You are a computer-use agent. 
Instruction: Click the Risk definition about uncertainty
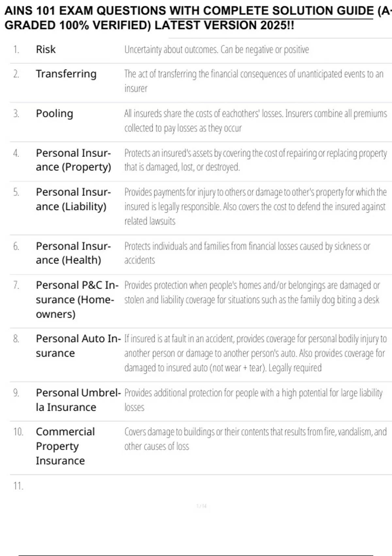[x=217, y=50]
